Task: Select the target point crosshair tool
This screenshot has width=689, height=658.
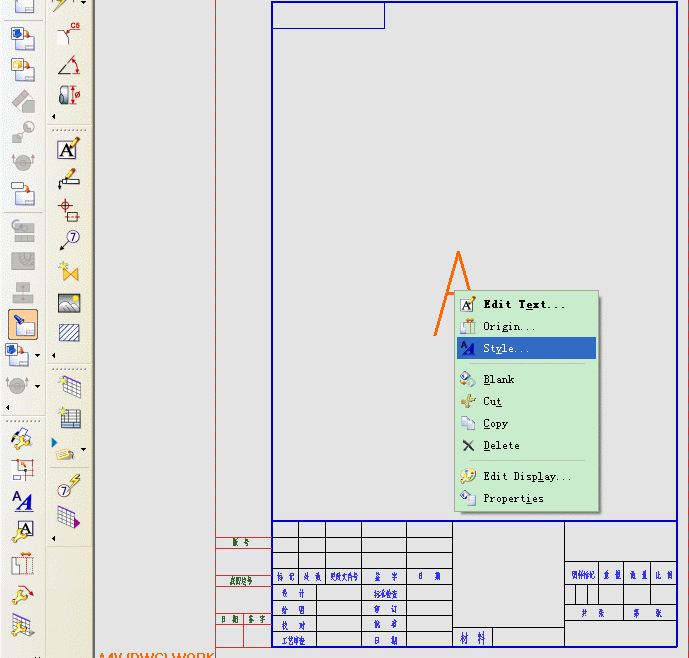Action: click(69, 210)
